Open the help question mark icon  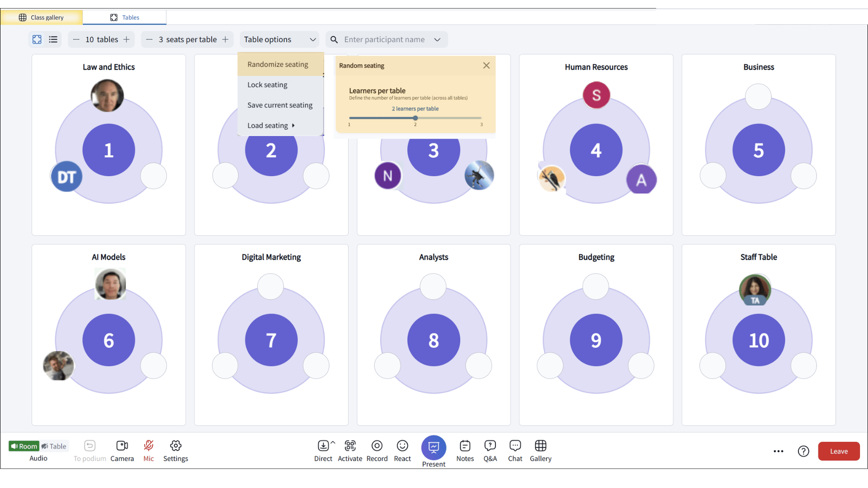[x=803, y=451]
